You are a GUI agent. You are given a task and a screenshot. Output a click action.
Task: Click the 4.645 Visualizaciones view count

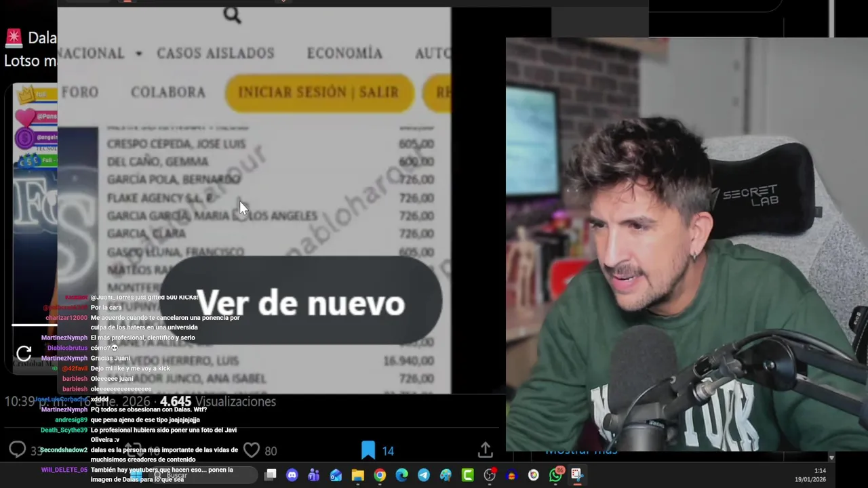pos(218,402)
